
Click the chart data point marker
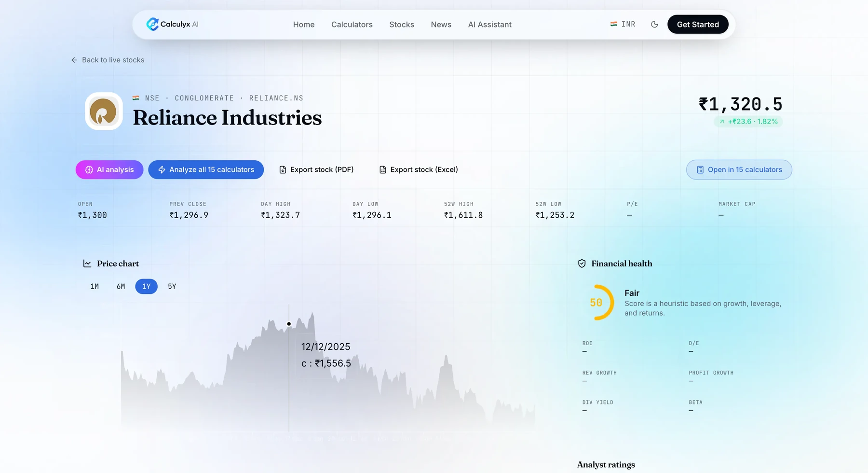[x=289, y=324]
